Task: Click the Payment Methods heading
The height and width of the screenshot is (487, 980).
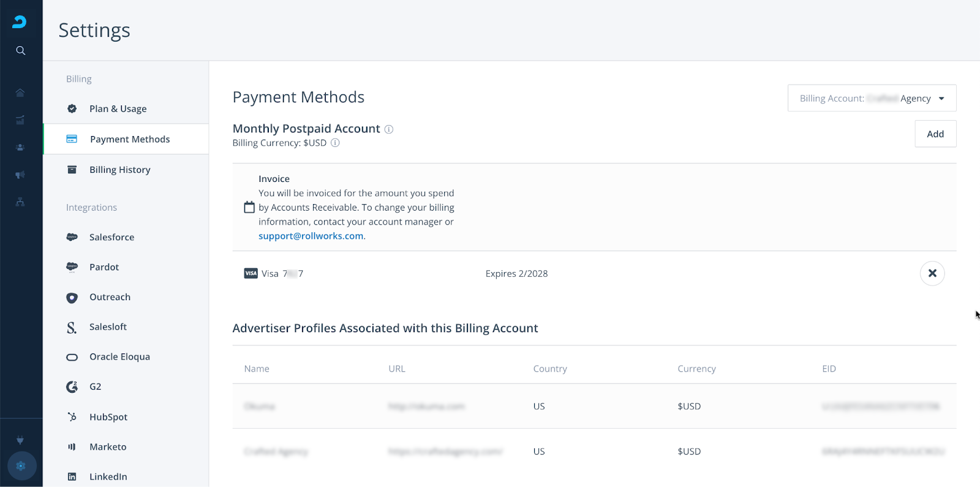Action: [298, 97]
